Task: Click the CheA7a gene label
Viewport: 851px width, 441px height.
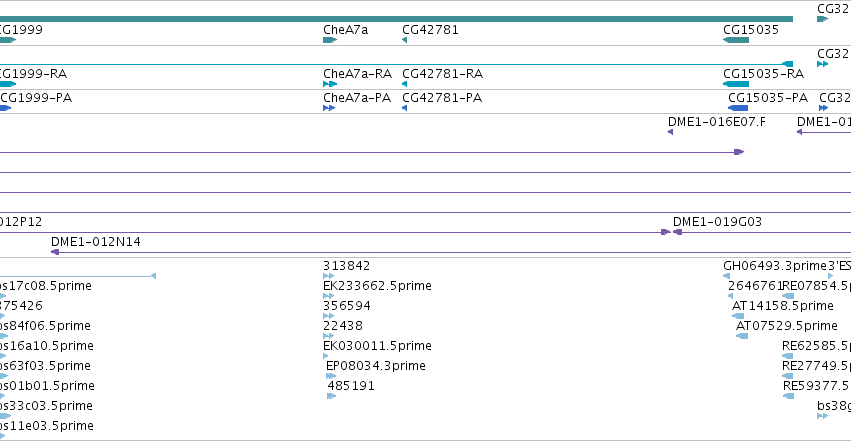Action: (x=345, y=30)
